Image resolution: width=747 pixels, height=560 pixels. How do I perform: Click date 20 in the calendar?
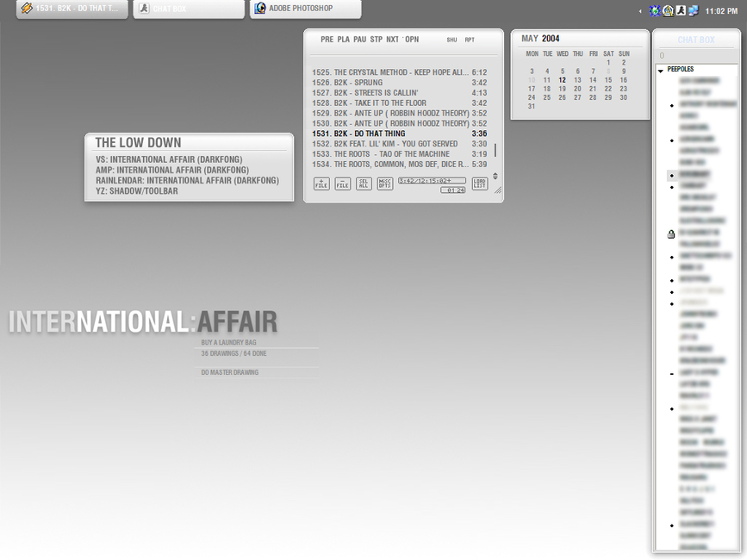[x=577, y=89]
